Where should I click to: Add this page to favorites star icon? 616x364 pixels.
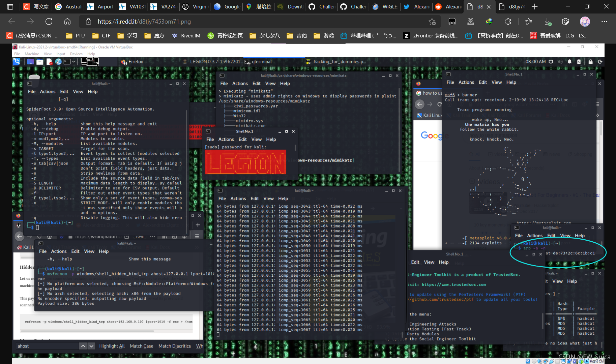pos(432,22)
